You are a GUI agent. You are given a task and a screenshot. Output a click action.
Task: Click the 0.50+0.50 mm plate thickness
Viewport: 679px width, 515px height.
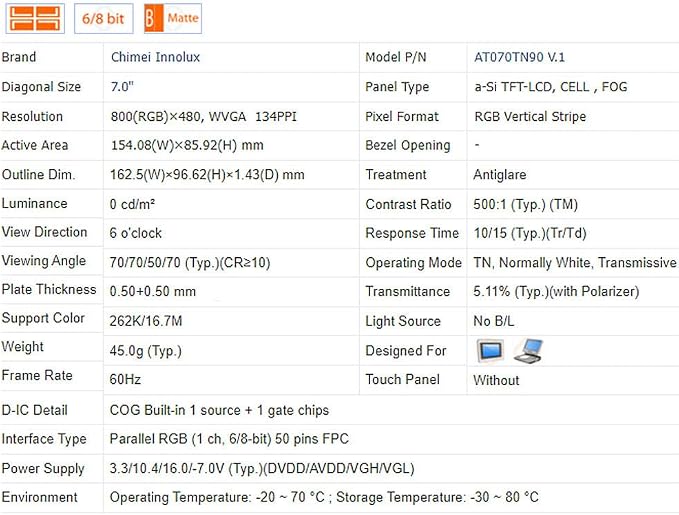point(153,291)
